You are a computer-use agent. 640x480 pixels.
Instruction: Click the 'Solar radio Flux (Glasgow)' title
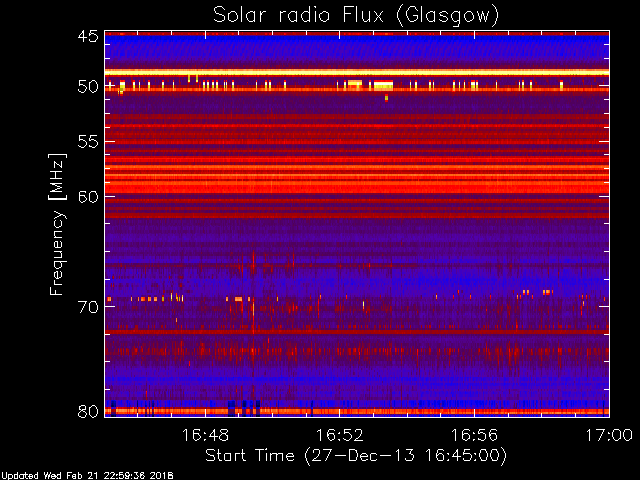356,16
